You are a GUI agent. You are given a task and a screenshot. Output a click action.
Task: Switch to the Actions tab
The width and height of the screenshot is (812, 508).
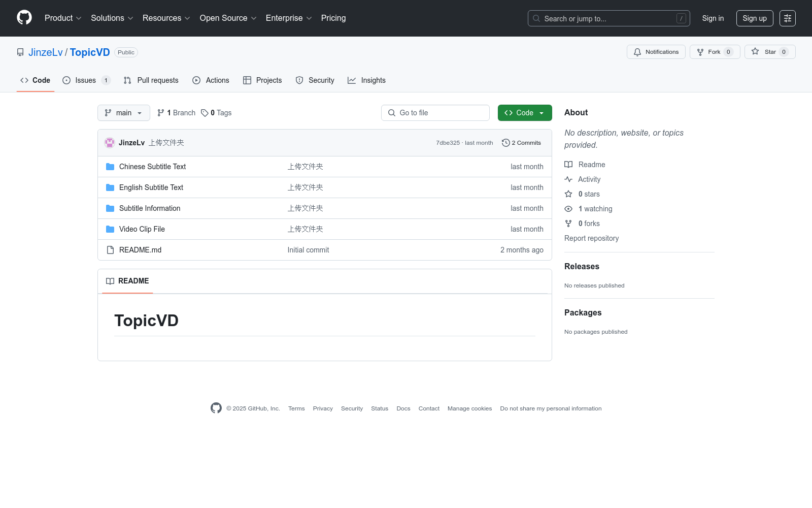click(x=211, y=80)
